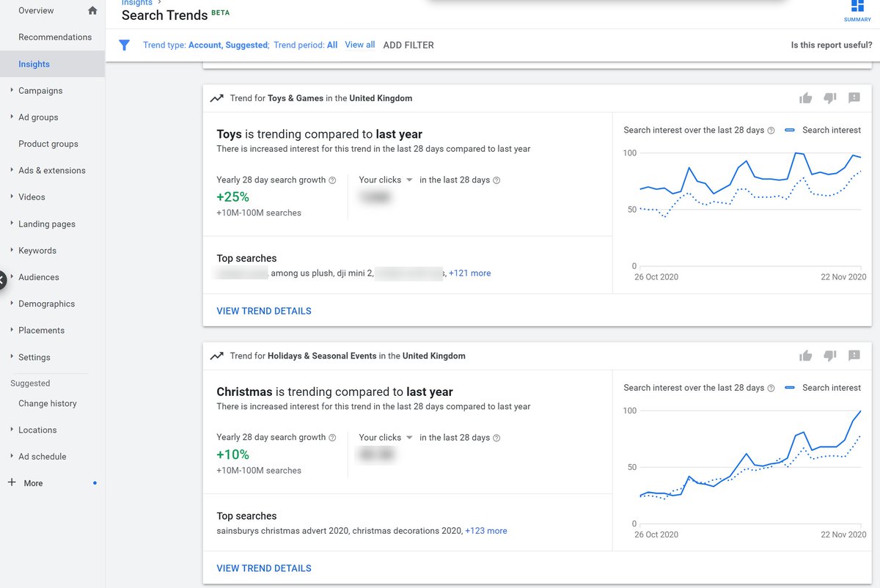Click the trending arrow icon on the Toys & Games card
The width and height of the screenshot is (880, 588).
pos(216,98)
